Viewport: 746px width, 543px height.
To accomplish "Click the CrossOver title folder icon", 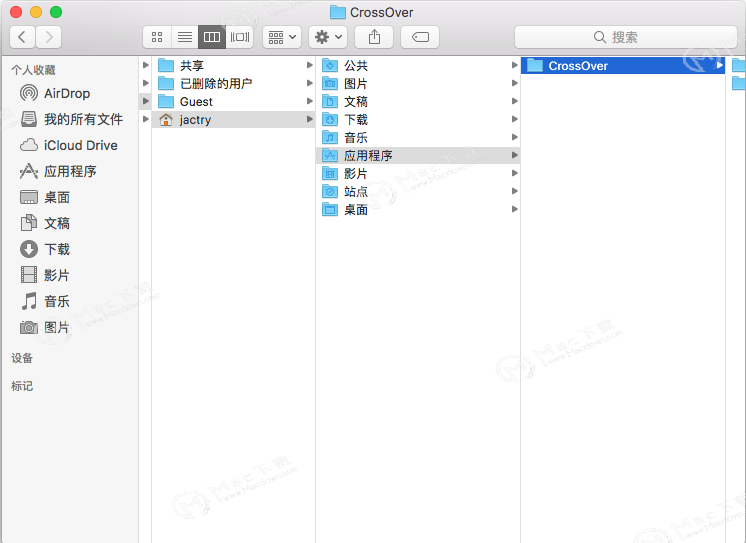I will pyautogui.click(x=338, y=12).
